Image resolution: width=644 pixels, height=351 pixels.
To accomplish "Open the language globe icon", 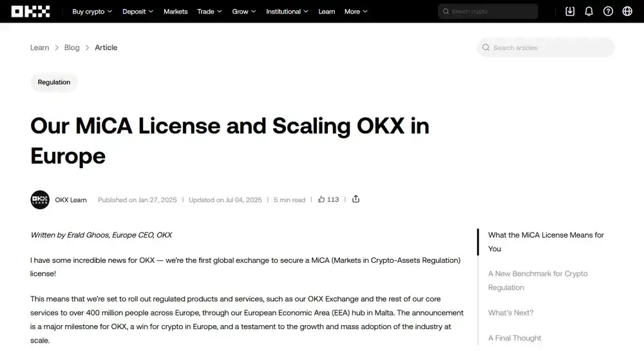I will coord(627,12).
